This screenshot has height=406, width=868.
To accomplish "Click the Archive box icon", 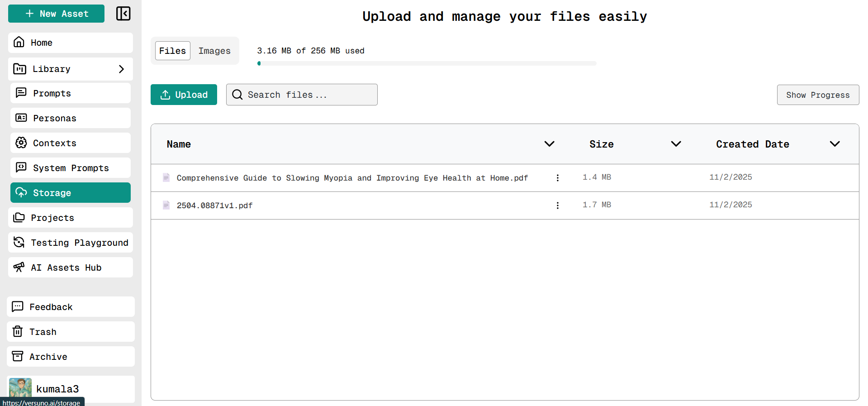I will (18, 356).
